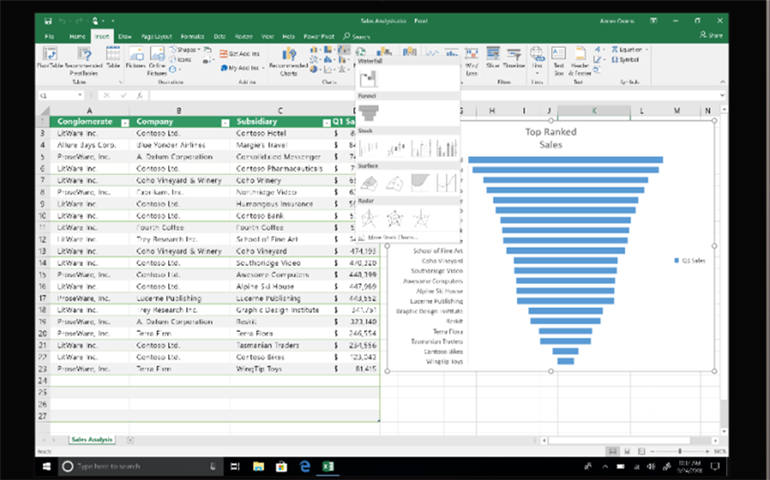The image size is (770, 480).
Task: Open Recommended Charts
Action: 288,61
